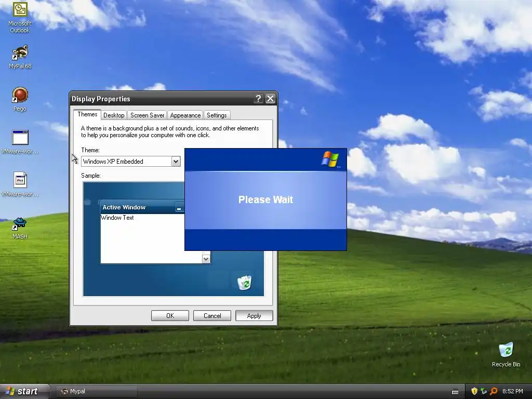Click the sample window's scroll down arrow

tap(206, 259)
